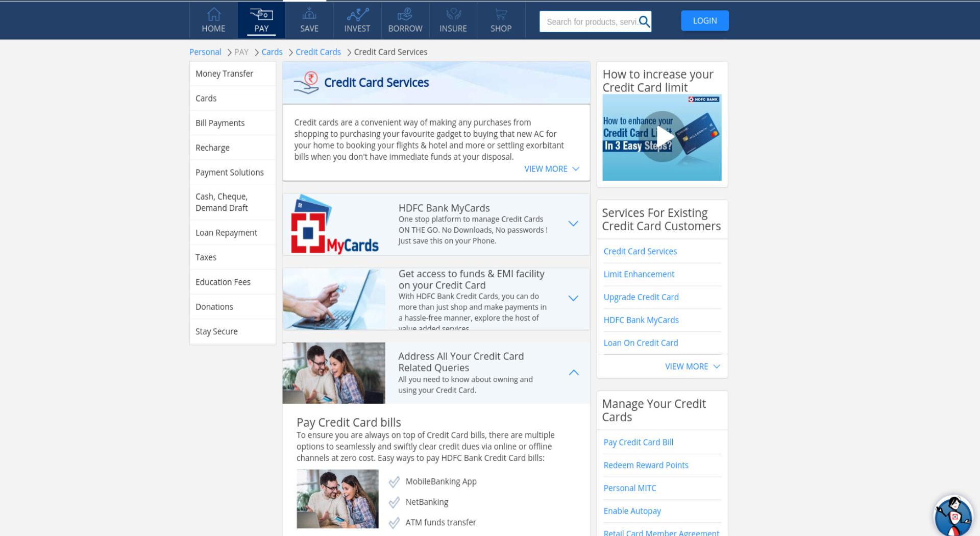Open Redeem Reward Points link
Viewport: 980px width, 536px height.
tap(646, 466)
